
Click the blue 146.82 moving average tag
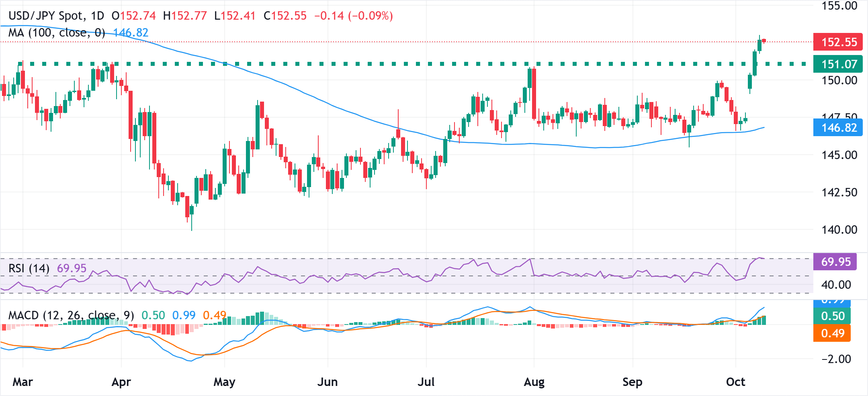click(x=838, y=128)
